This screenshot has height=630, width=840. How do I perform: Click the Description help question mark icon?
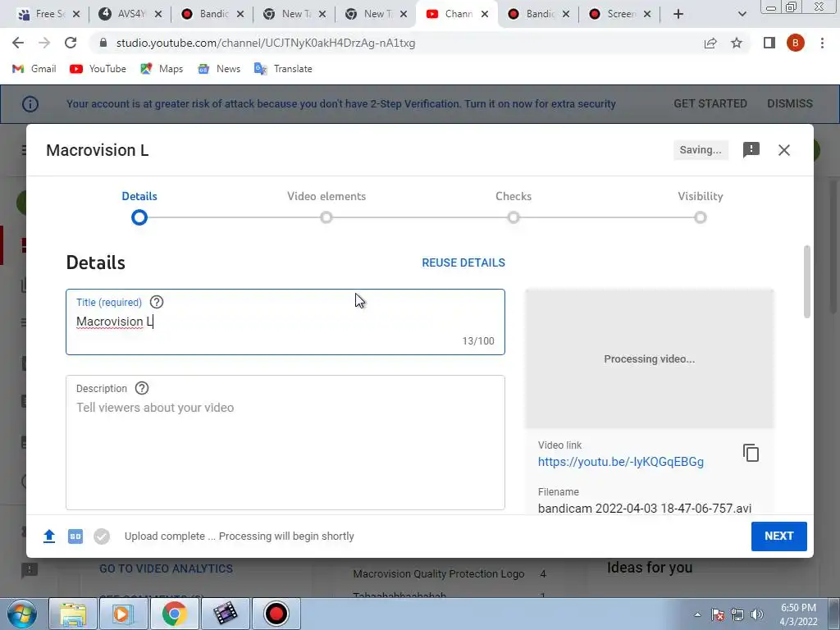142,388
